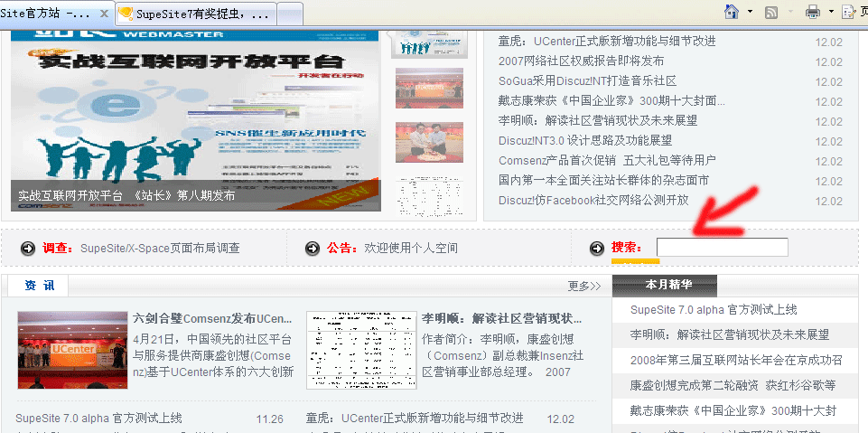Click the chart thumbnail beside 李明顺 article

point(361,350)
